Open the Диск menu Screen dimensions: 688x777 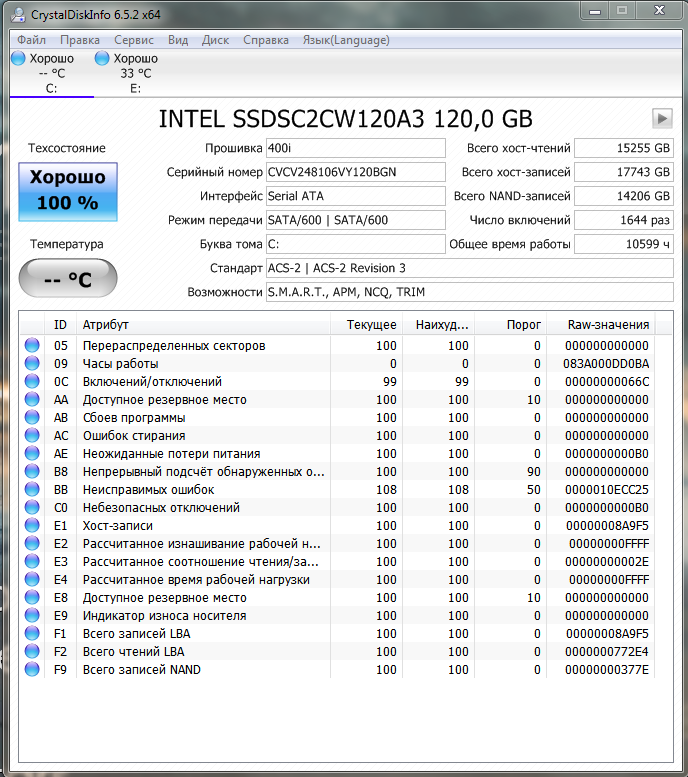(216, 40)
